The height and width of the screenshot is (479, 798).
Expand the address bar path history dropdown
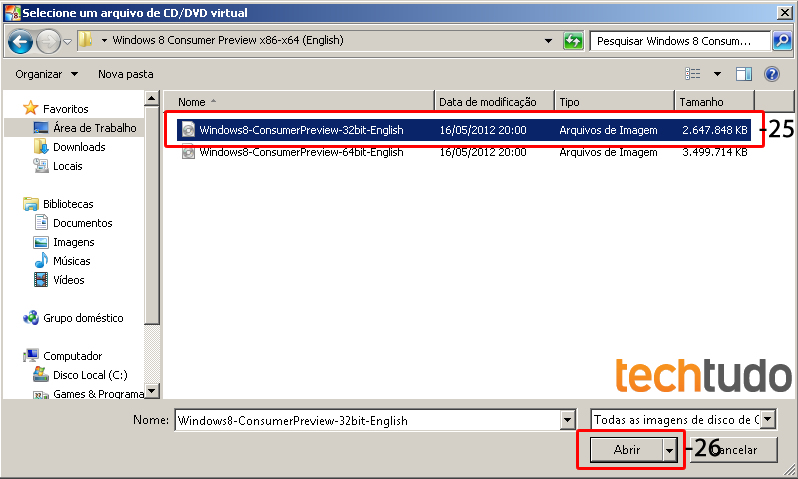pos(548,41)
